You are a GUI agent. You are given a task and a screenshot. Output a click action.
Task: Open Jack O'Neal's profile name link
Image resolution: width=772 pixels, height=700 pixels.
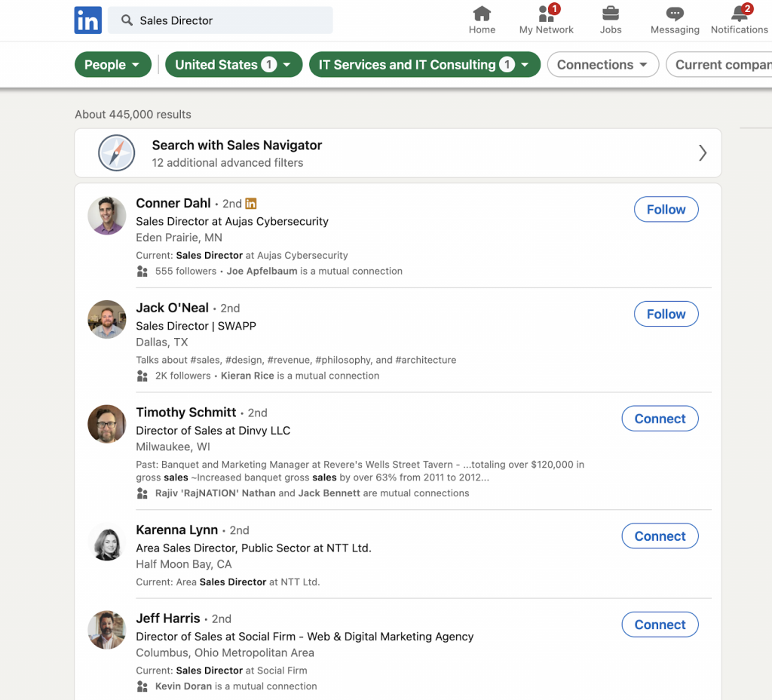[173, 308]
